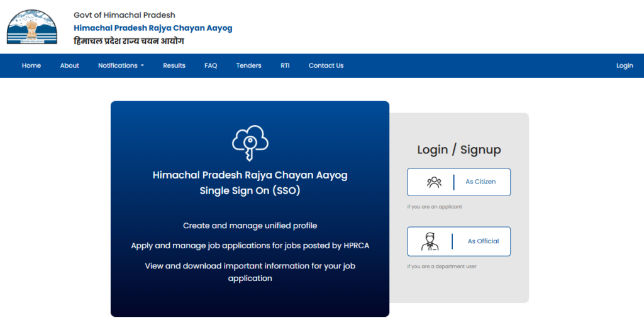Click the Hindi title under the header
Viewport: 644px width, 325px height.
tap(129, 41)
